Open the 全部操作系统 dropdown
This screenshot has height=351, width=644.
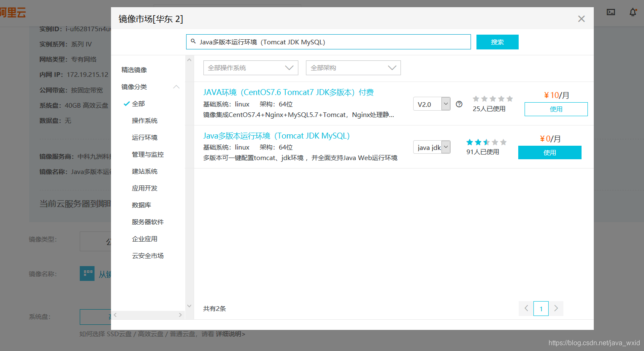tap(251, 68)
